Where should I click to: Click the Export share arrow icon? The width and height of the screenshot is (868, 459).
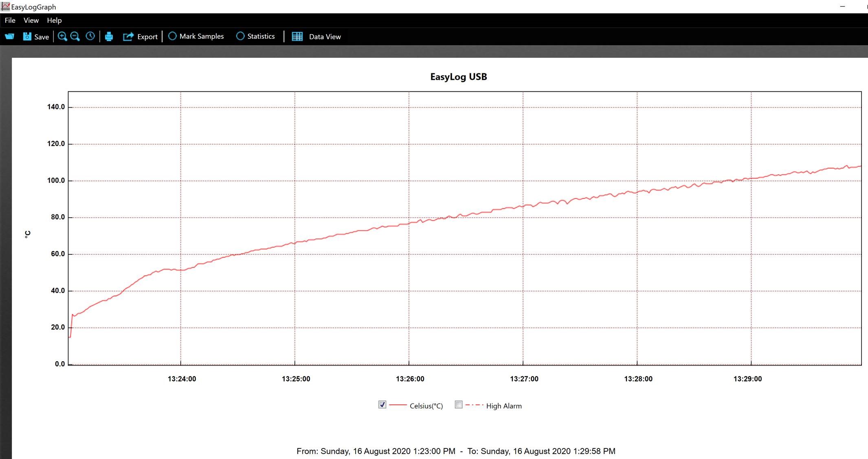128,37
